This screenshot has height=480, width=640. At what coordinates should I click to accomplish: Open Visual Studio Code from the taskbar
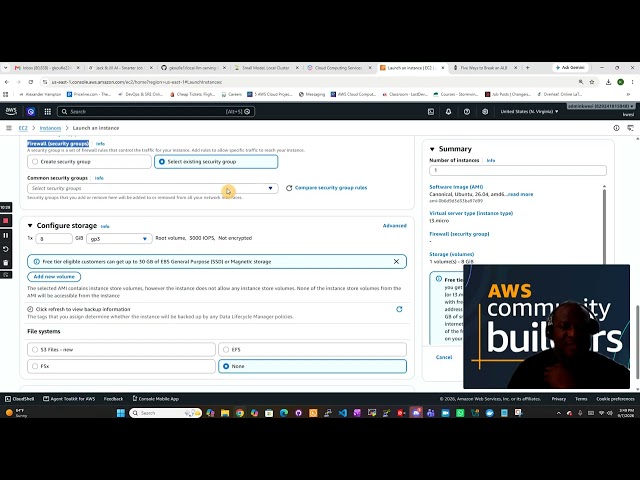(x=342, y=413)
